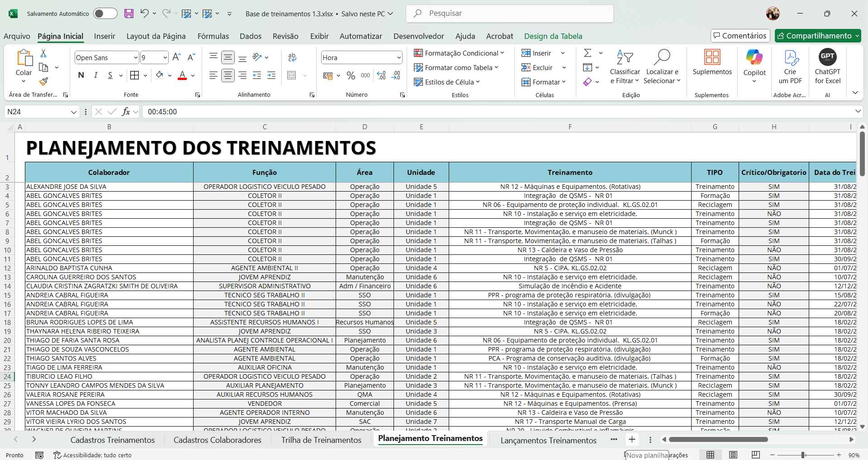Click the percent style icon
Viewport: 868px width, 460px height.
[x=351, y=75]
